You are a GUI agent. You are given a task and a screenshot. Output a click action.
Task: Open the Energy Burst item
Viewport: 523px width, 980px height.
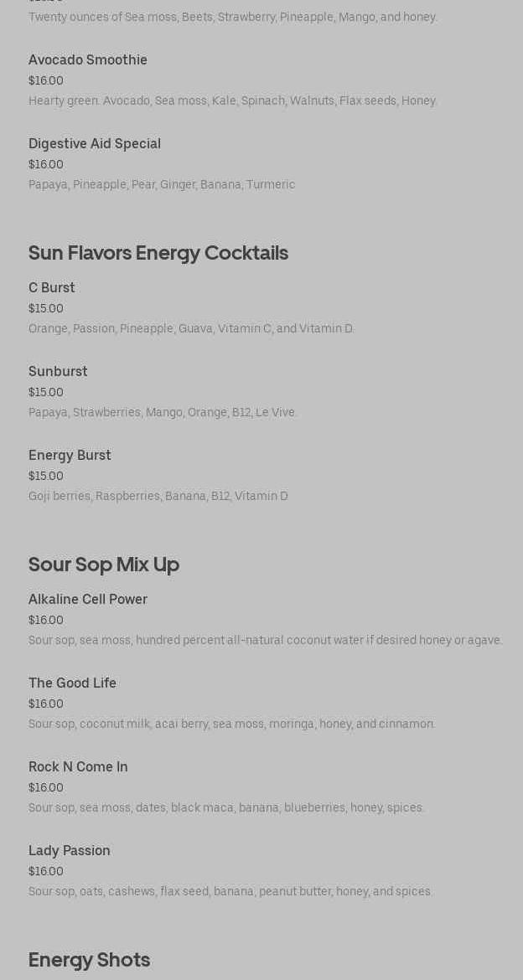(x=70, y=455)
